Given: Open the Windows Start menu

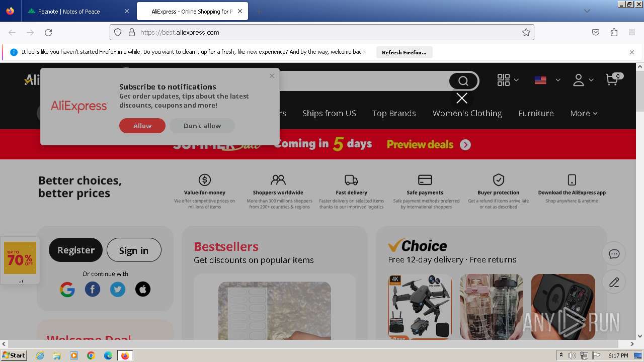Looking at the screenshot, I should pos(14,355).
